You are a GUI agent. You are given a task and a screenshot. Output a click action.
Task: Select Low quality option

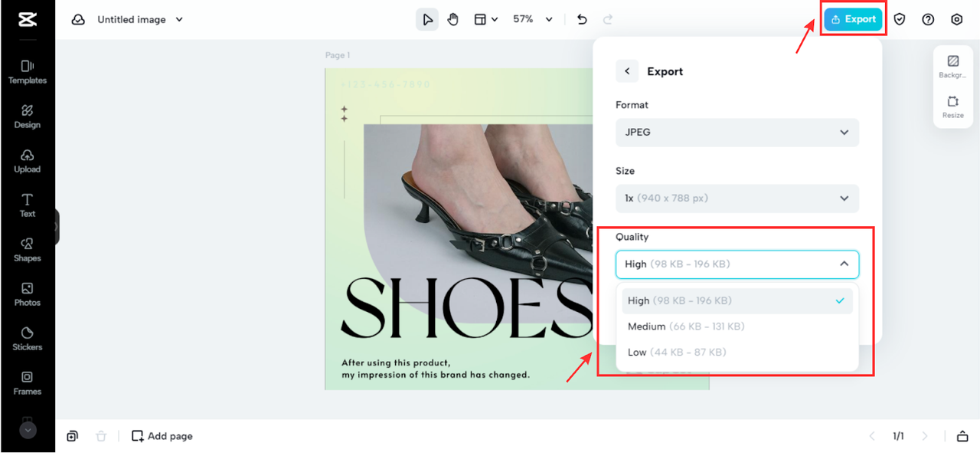click(737, 353)
